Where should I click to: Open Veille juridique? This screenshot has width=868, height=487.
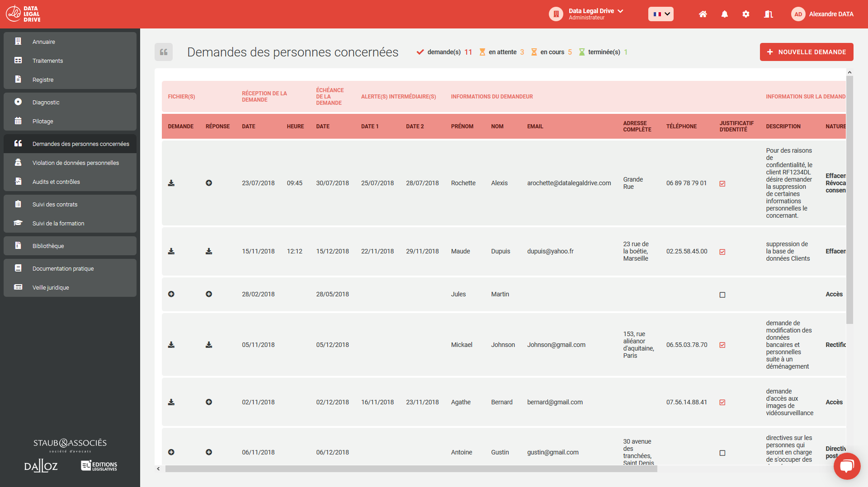pyautogui.click(x=70, y=287)
